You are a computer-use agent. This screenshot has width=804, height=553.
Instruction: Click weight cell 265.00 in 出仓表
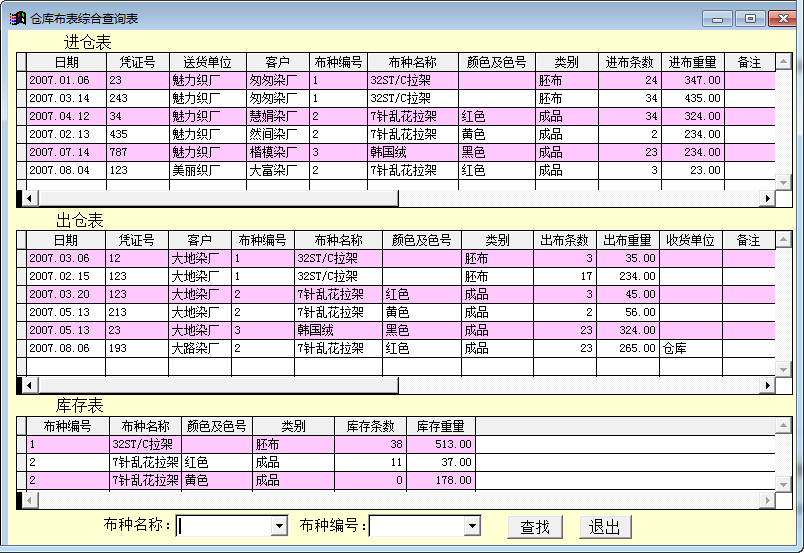(x=628, y=348)
